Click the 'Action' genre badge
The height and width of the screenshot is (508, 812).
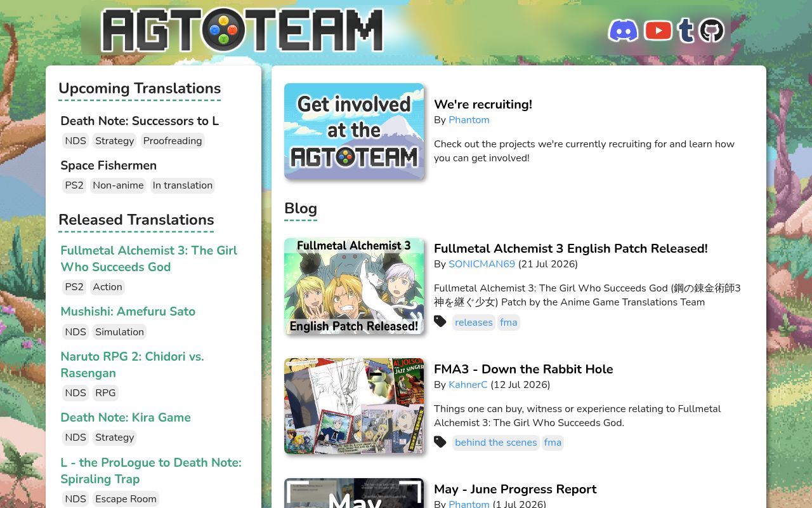pyautogui.click(x=107, y=287)
